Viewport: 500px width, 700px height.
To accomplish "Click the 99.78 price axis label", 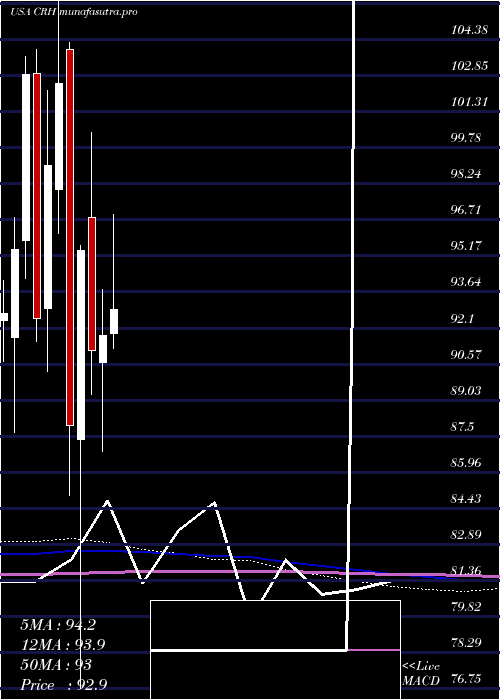I will pyautogui.click(x=468, y=138).
